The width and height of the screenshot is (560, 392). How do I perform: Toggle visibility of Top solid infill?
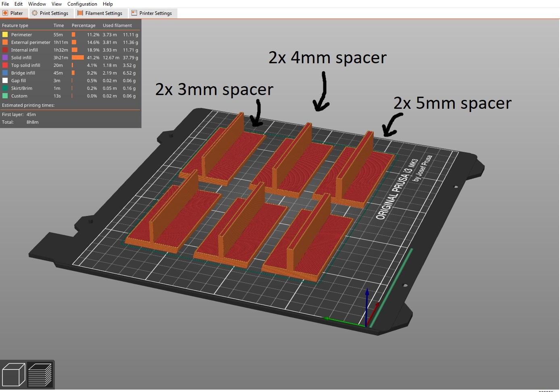70,65
